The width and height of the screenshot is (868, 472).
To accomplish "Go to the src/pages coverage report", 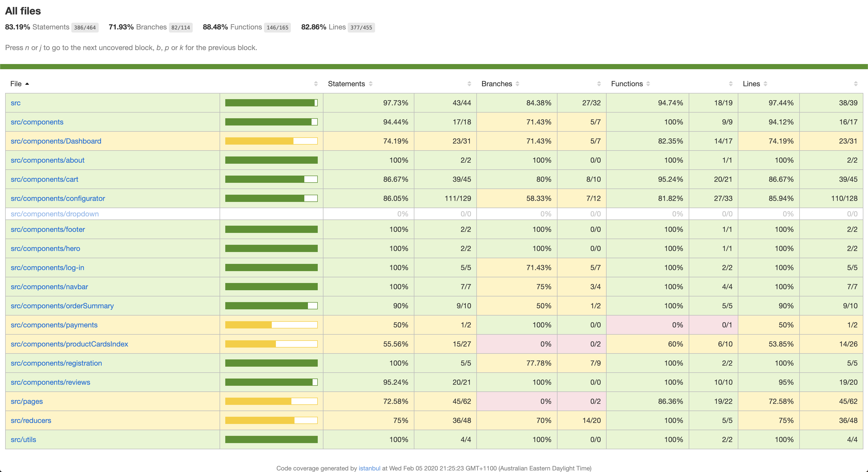I will coord(27,401).
